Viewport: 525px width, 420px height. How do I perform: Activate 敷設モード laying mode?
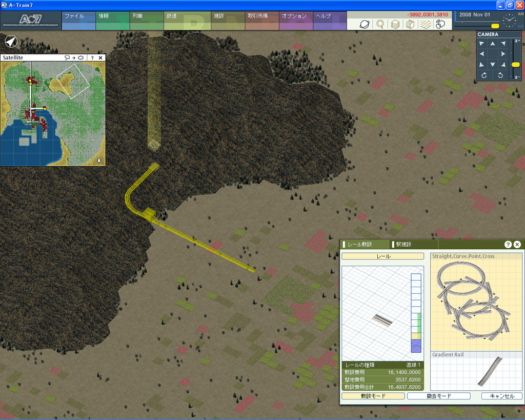coord(373,396)
